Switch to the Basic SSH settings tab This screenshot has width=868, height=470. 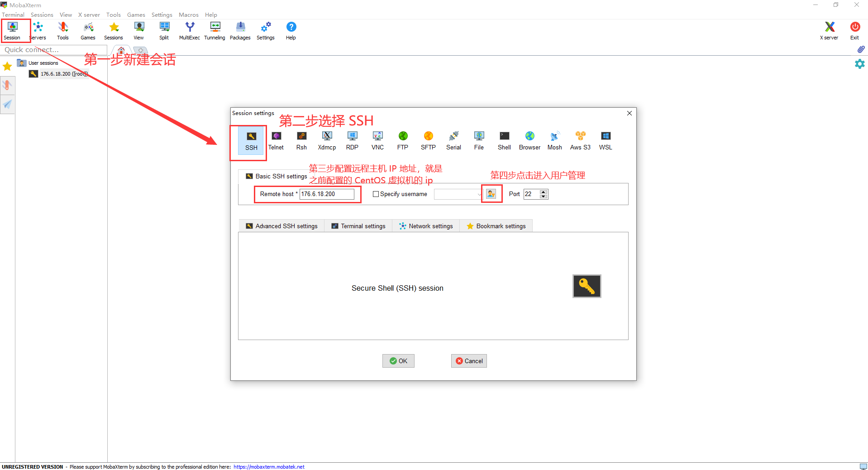pyautogui.click(x=276, y=176)
